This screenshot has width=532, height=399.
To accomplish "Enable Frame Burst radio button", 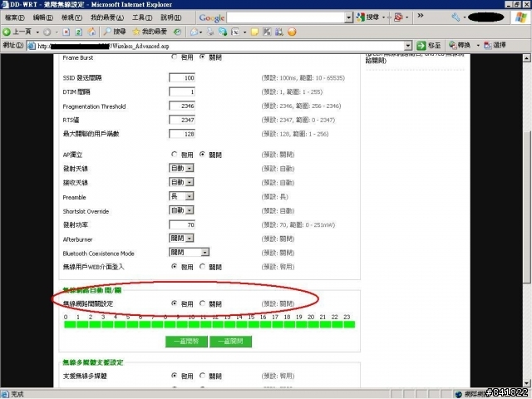I will 175,57.
